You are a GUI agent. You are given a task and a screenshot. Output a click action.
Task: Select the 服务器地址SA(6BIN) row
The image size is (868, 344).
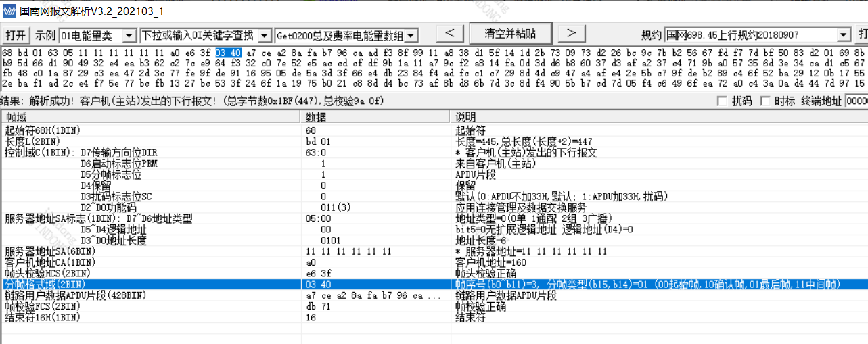(433, 251)
